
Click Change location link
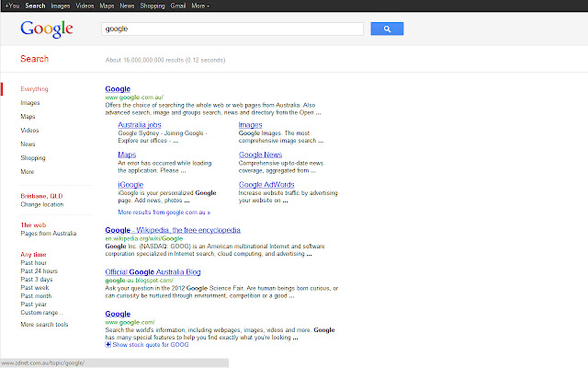[x=42, y=204]
